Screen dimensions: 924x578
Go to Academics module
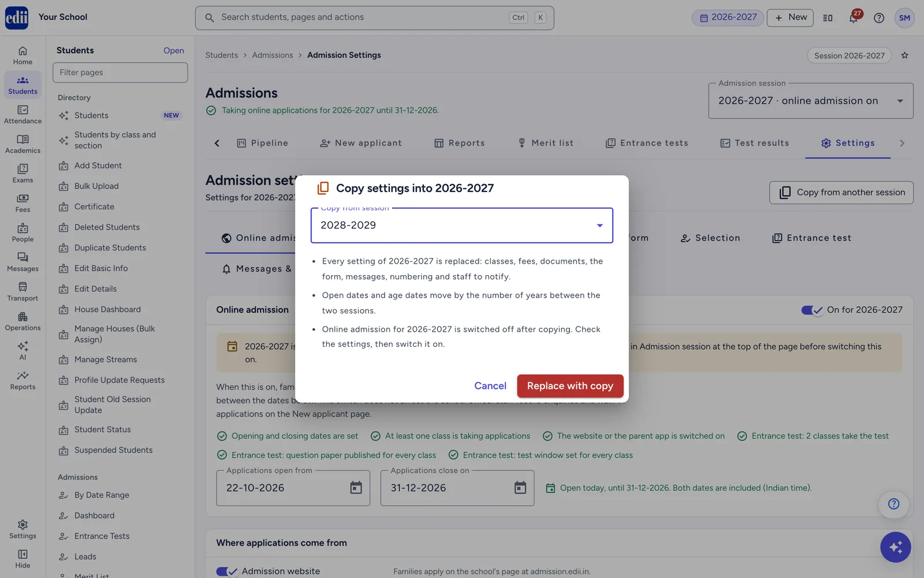point(23,144)
